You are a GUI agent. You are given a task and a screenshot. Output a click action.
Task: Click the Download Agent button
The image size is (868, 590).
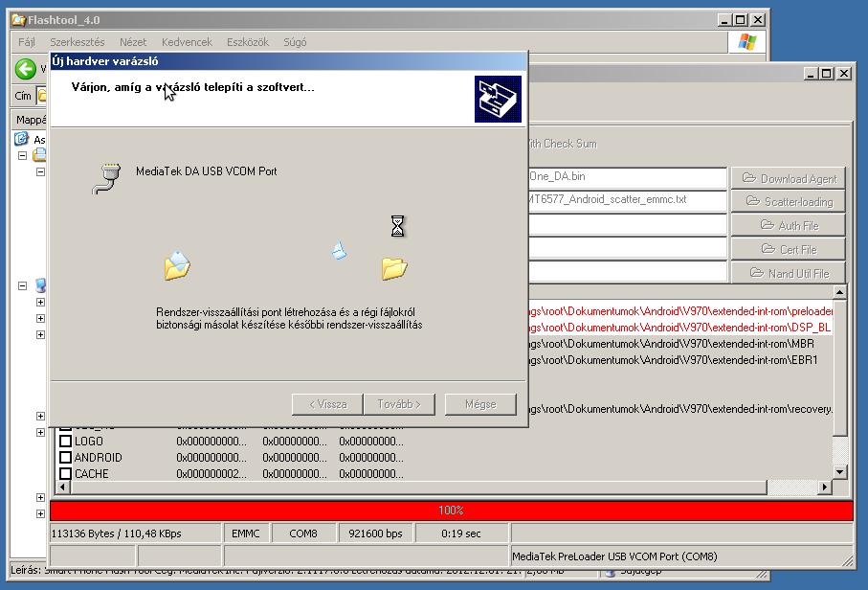789,178
